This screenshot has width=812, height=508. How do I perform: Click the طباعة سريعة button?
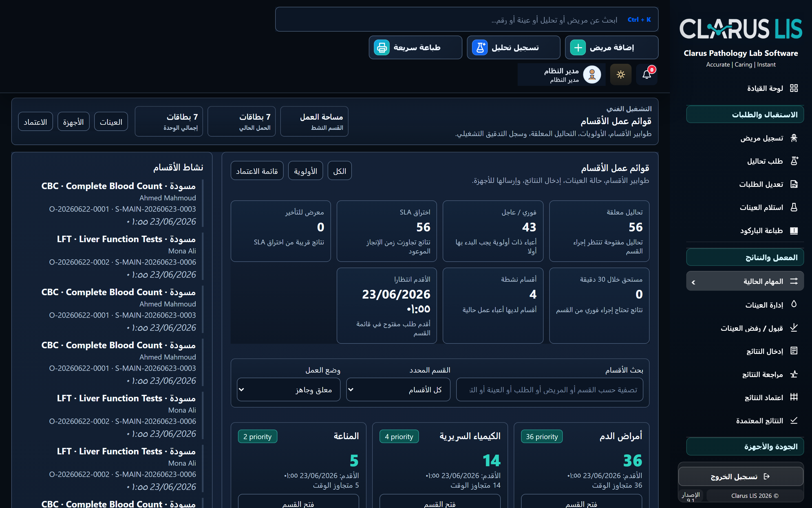[415, 48]
